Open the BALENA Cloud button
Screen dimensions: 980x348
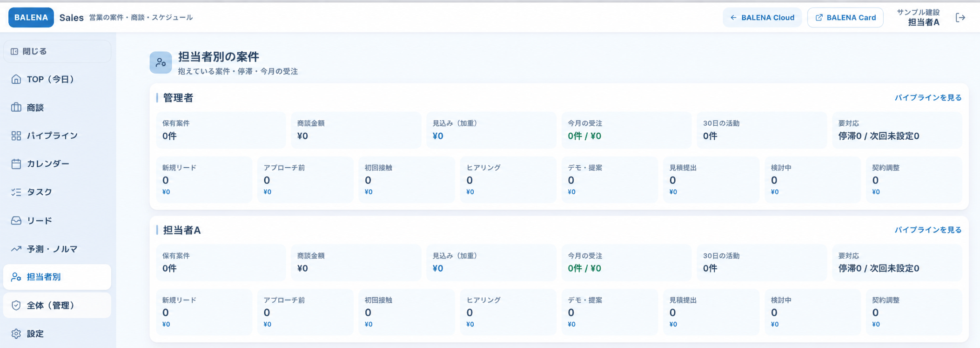762,18
